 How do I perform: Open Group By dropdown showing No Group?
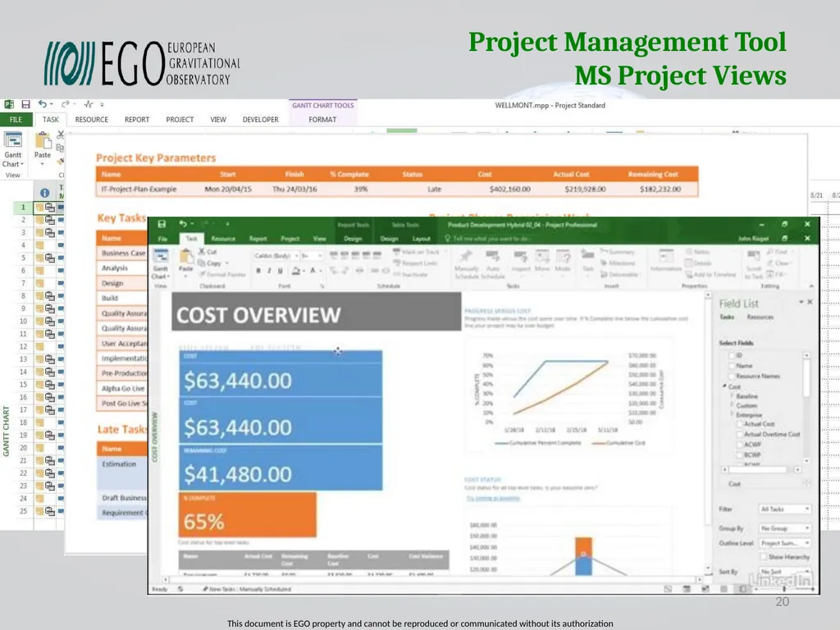(785, 528)
